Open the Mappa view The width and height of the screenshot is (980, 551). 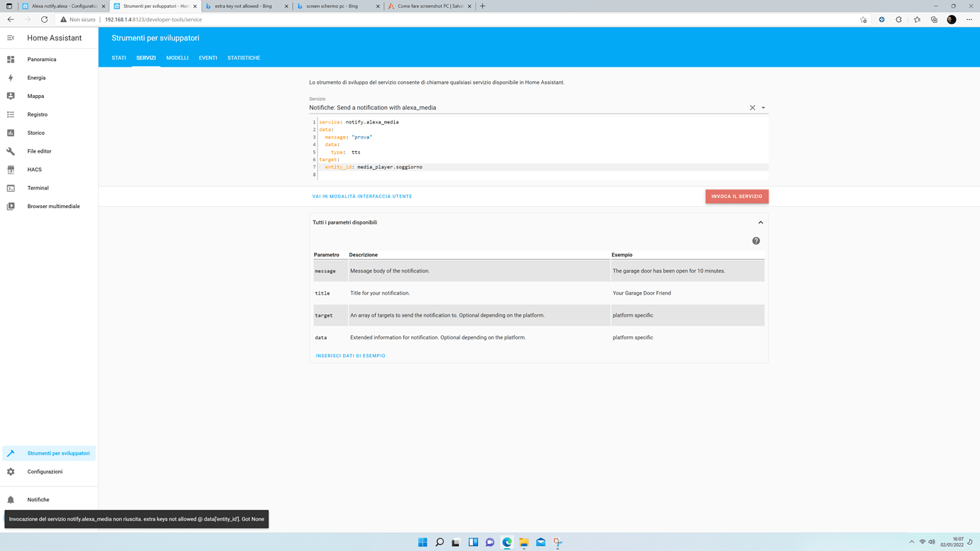tap(36, 96)
